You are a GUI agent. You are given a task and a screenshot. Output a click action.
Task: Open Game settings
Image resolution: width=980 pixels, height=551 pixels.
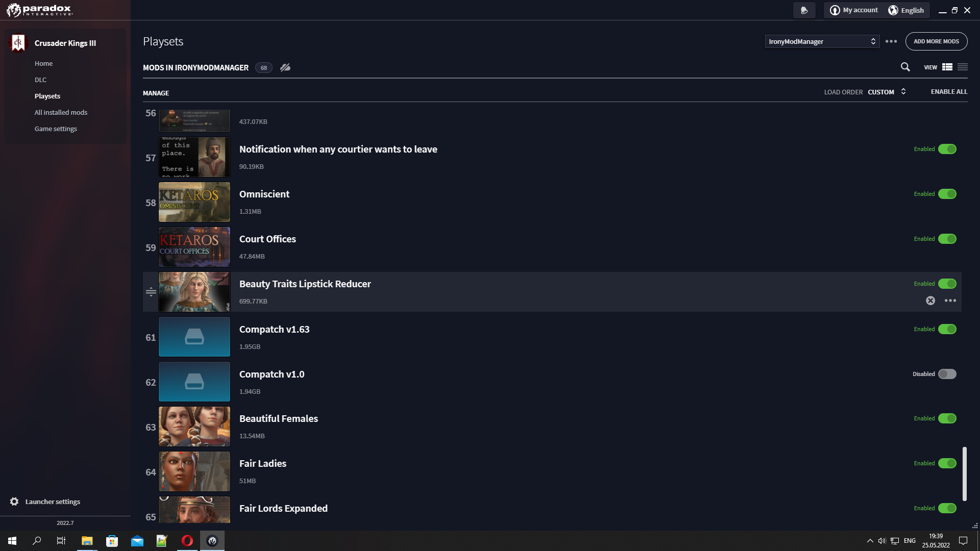point(56,129)
